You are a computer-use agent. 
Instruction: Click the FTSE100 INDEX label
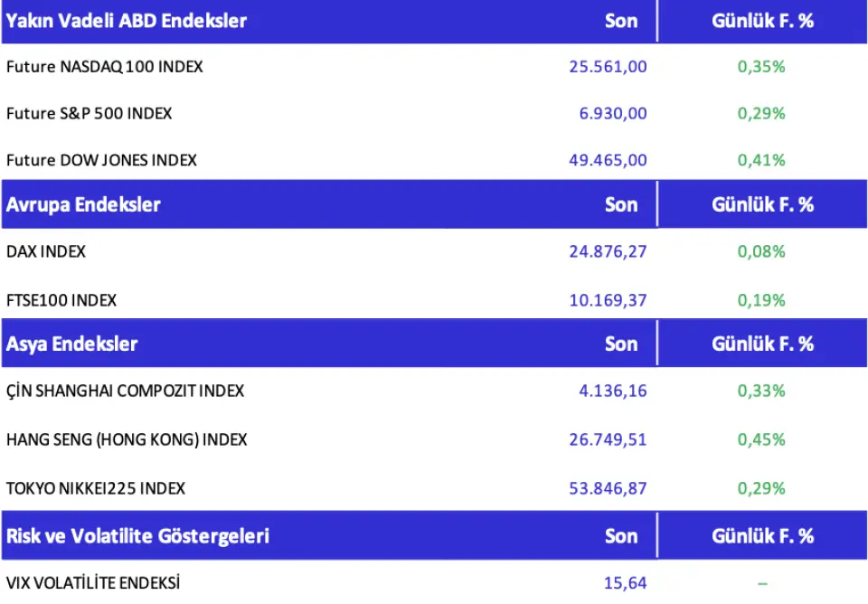(61, 300)
